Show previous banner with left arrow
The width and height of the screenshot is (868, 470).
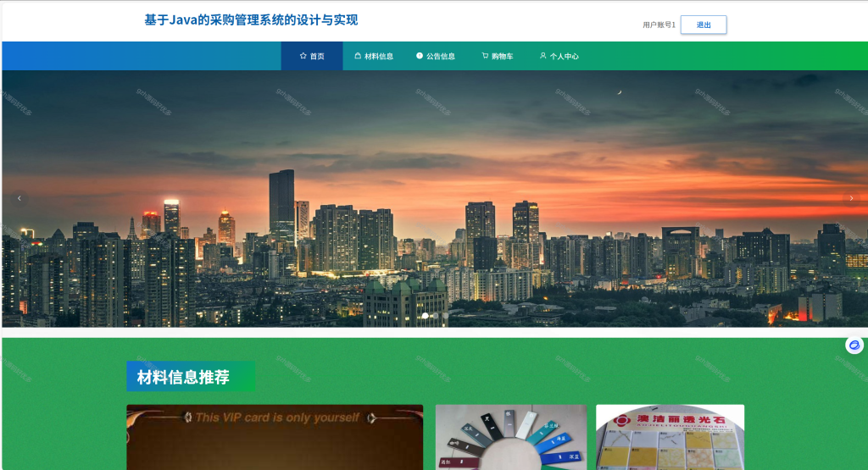pos(19,198)
